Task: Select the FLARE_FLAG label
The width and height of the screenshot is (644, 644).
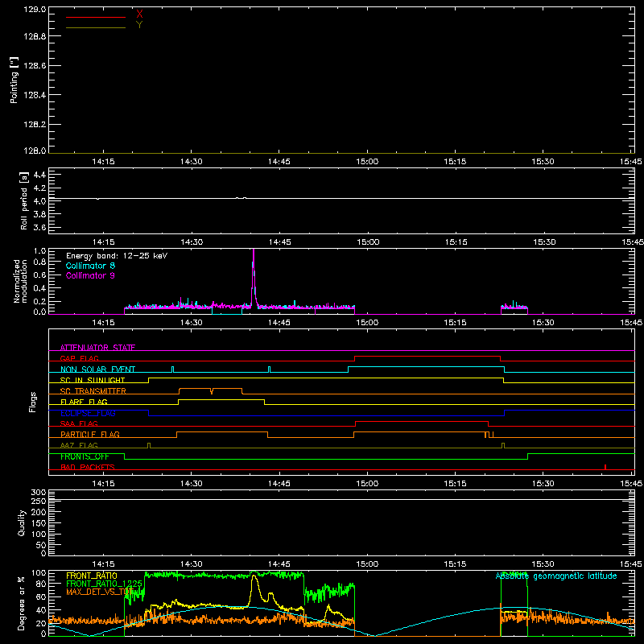Action: 84,402
